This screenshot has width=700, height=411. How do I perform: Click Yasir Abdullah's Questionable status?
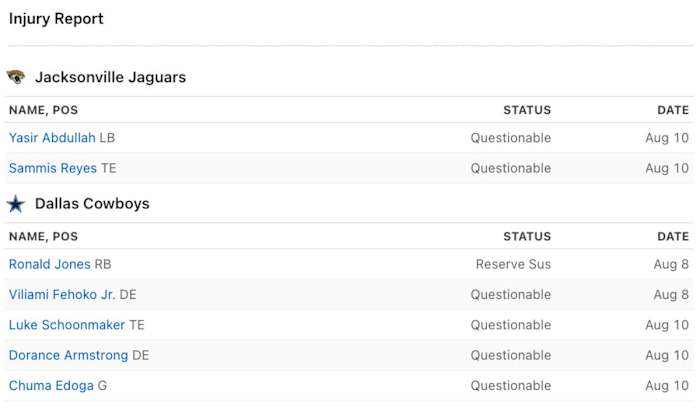(x=511, y=138)
